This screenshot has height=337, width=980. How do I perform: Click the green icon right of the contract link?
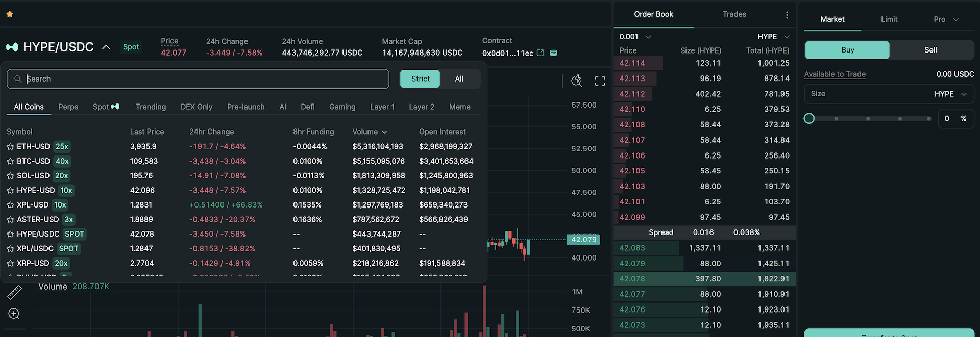click(553, 53)
